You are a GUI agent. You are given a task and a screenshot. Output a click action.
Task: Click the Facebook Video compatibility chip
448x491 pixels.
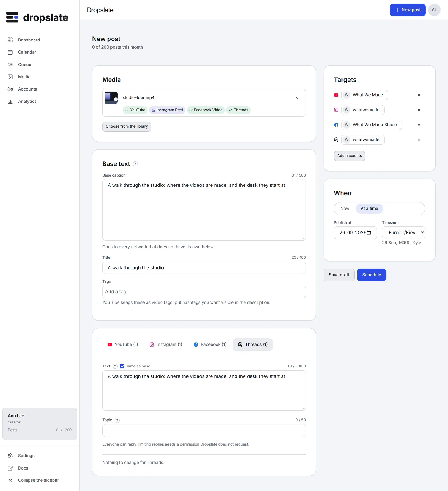click(x=206, y=110)
